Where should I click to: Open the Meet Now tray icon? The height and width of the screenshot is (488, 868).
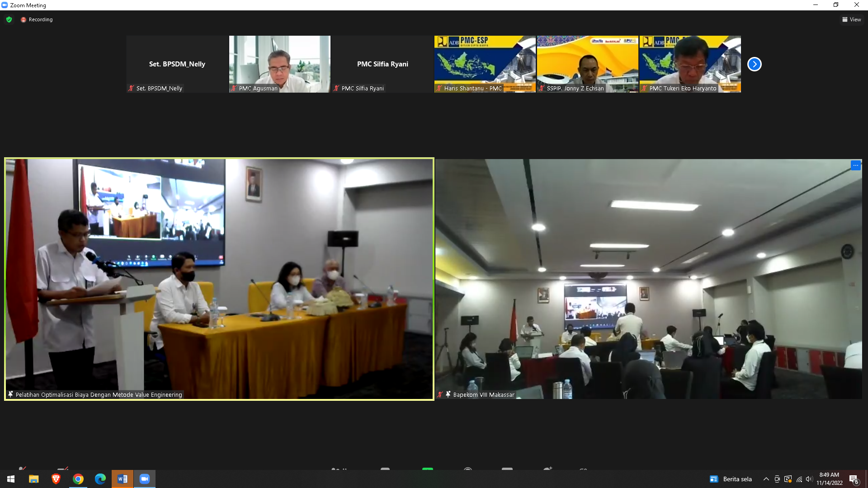[777, 479]
